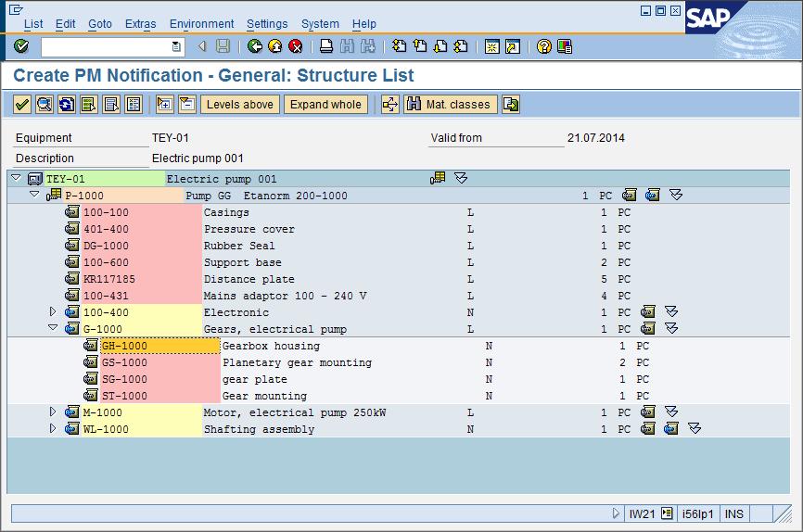Click in the command input field
The image size is (803, 532).
click(x=107, y=46)
